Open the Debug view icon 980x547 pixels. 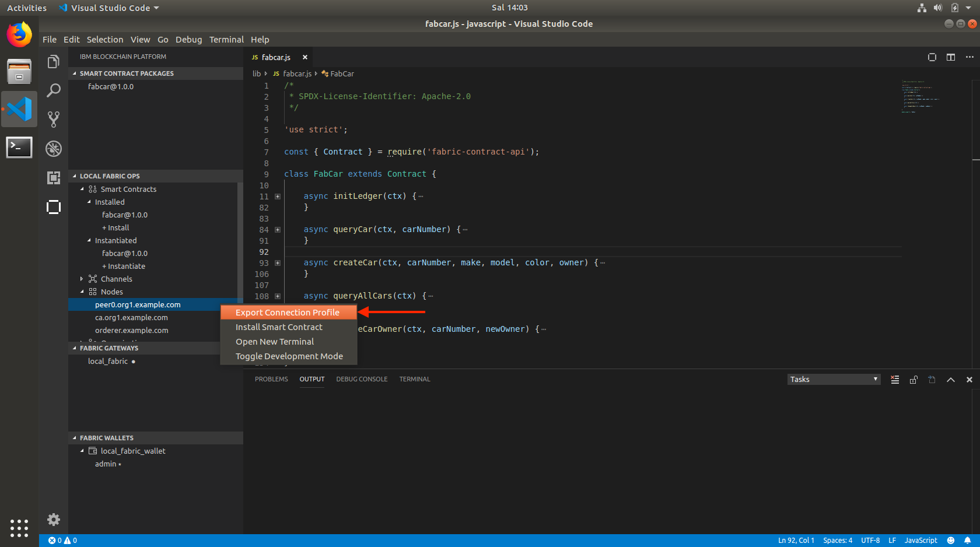coord(54,149)
